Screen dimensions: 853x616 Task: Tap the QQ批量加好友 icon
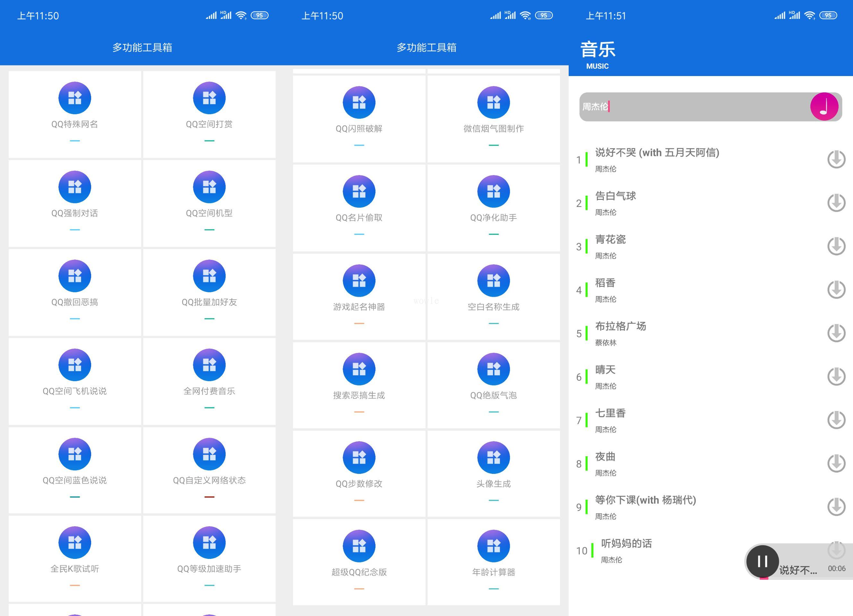point(209,276)
